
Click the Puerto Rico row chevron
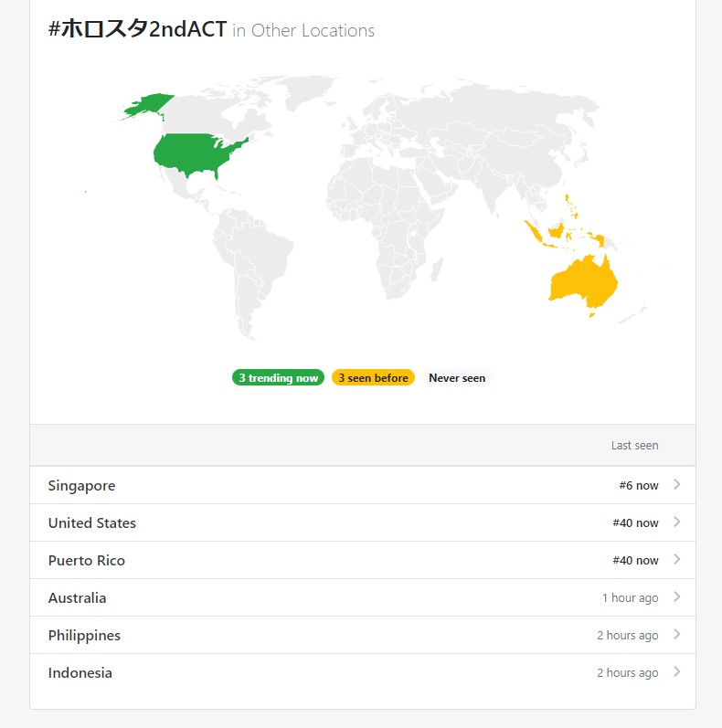coord(677,559)
